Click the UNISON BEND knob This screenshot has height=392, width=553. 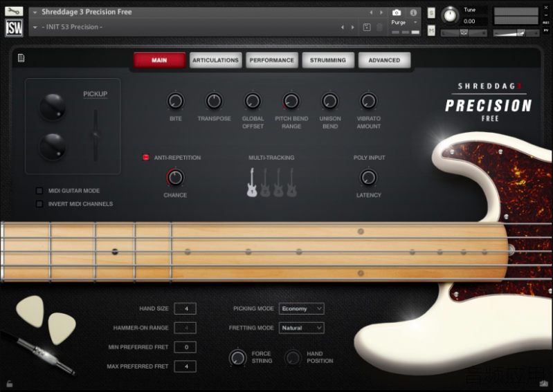(330, 101)
